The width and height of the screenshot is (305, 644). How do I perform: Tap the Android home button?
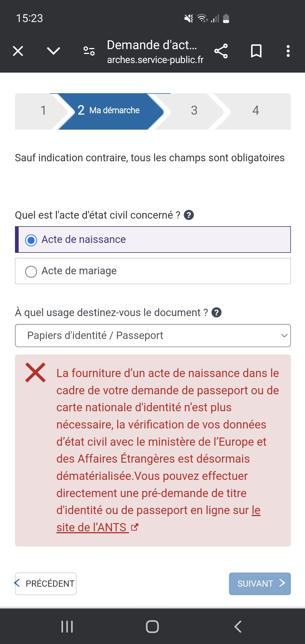tap(152, 626)
